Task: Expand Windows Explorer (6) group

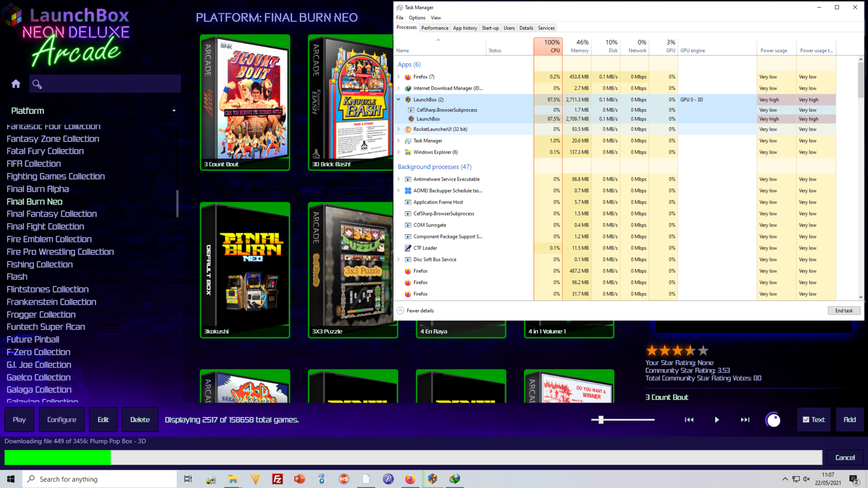Action: [399, 152]
